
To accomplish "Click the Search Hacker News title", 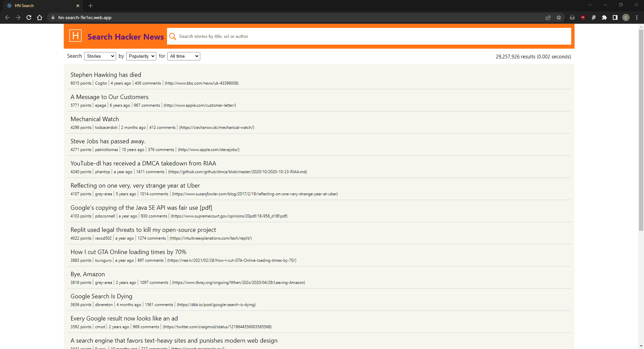I will [x=125, y=37].
